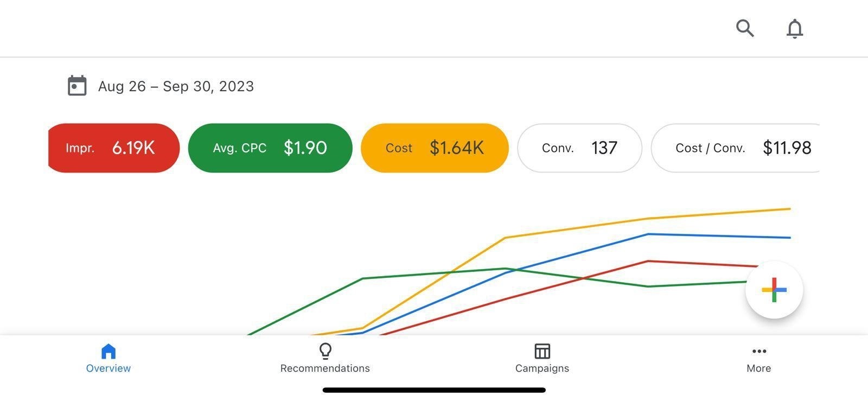Open the Aug 26 – Sep 30 date range picker
The height and width of the screenshot is (401, 868).
176,86
